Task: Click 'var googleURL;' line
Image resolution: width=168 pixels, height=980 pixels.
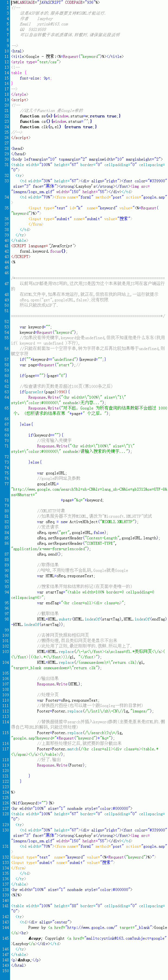Action: tap(52, 473)
